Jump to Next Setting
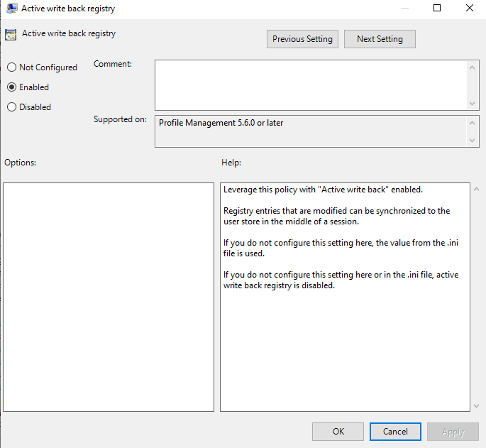 [x=380, y=39]
